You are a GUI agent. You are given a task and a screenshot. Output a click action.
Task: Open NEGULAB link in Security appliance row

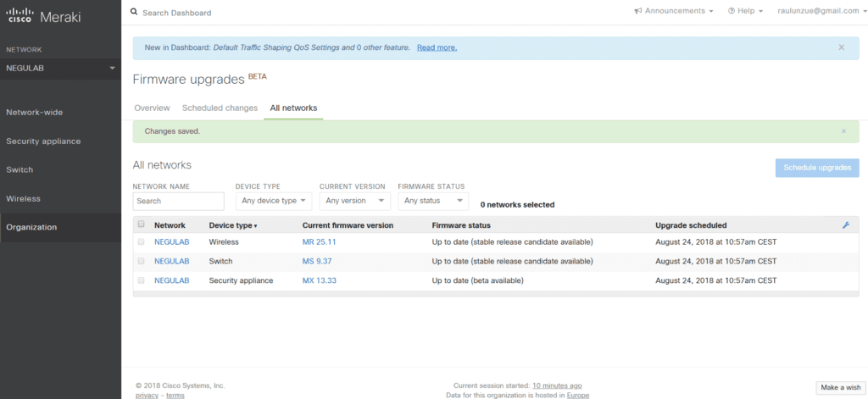[x=171, y=280]
